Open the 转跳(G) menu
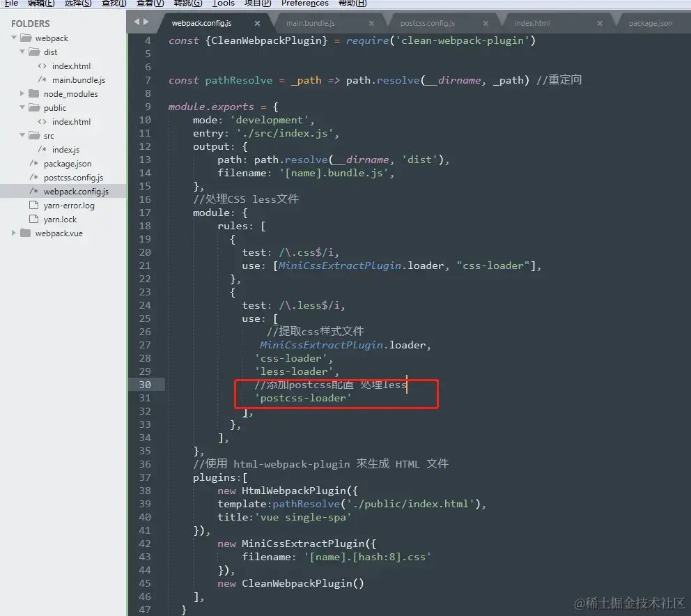 188,3
